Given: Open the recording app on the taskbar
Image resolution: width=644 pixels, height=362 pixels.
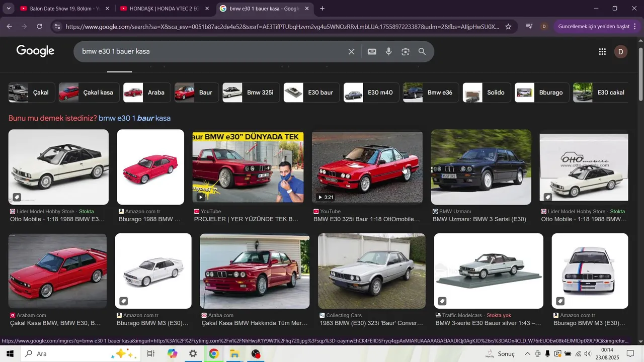Looking at the screenshot, I should click(256, 353).
